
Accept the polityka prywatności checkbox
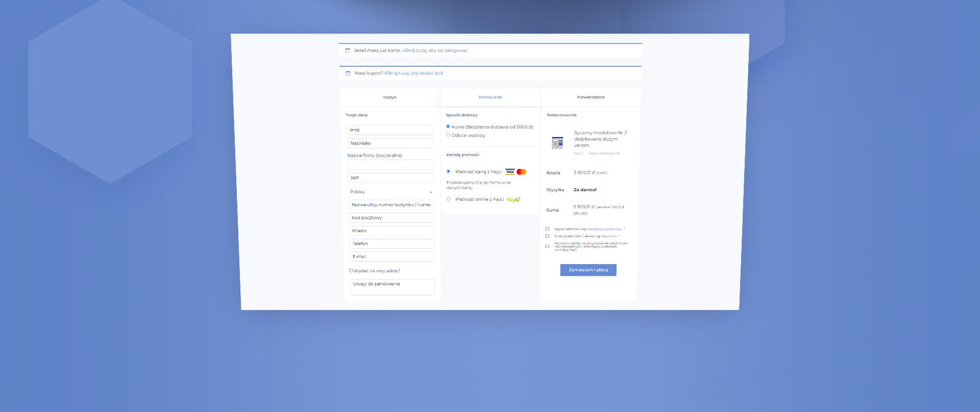point(547,229)
